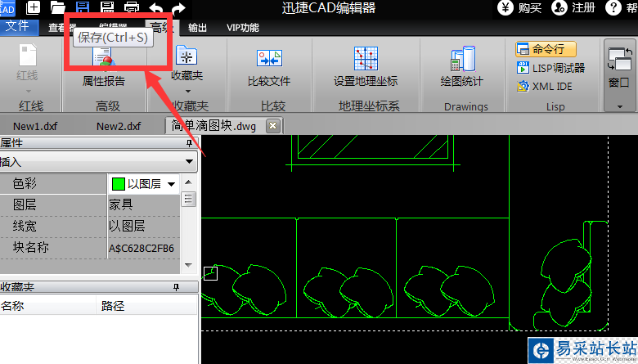Open the 色彩 color dropdown arrow
Image resolution: width=638 pixels, height=364 pixels.
coord(172,184)
